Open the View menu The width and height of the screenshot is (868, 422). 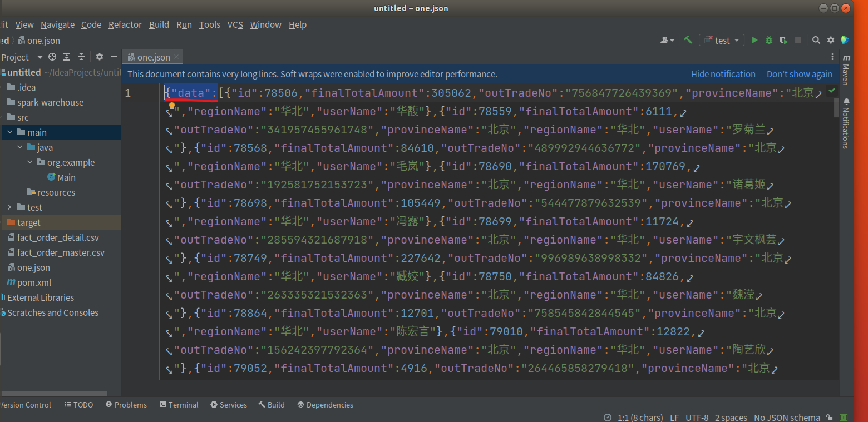coord(24,24)
